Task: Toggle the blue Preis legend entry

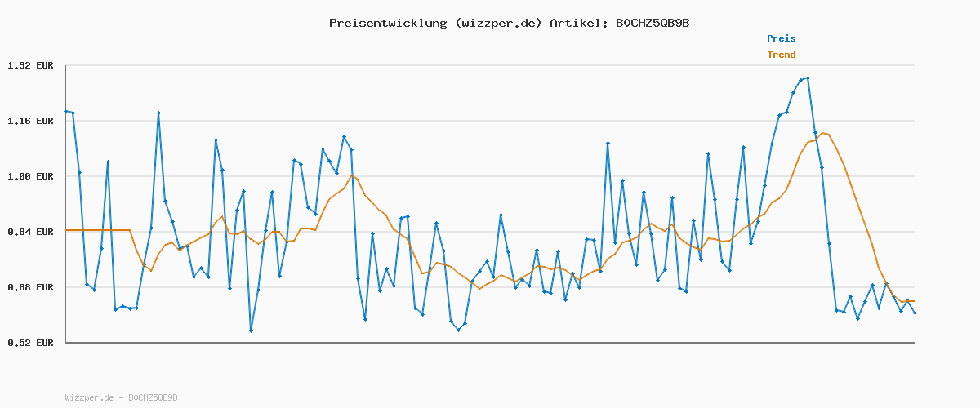Action: pos(781,38)
